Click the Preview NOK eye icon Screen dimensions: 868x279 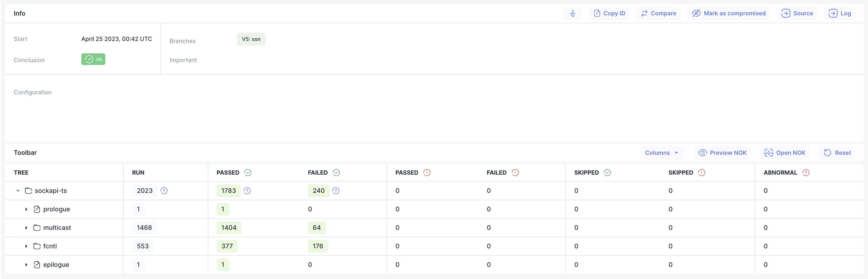[702, 152]
